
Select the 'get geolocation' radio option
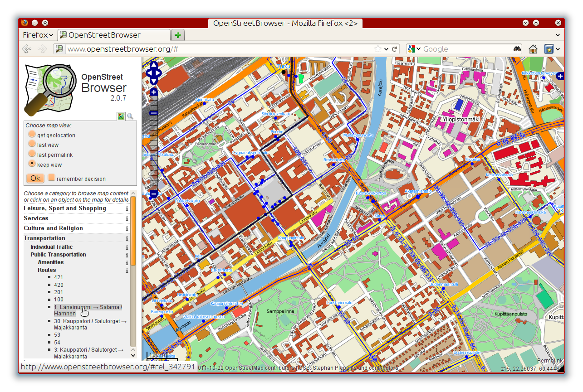pyautogui.click(x=32, y=135)
